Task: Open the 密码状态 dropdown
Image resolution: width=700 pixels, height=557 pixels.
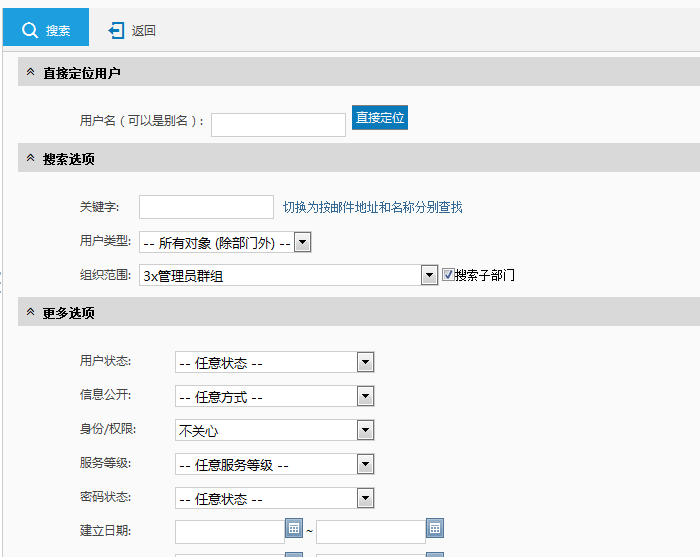Action: click(365, 498)
